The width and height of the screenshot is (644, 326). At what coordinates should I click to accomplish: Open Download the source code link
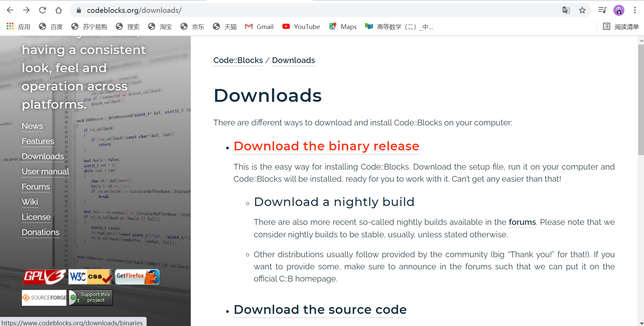(320, 309)
